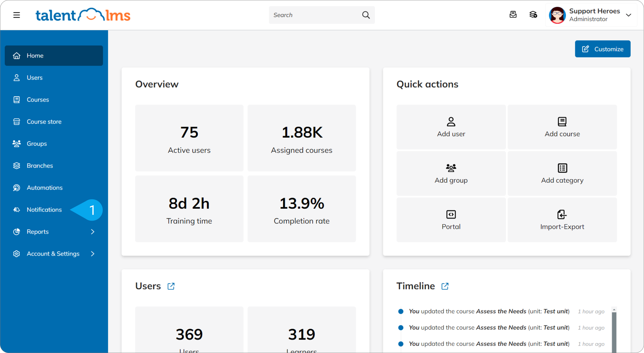
Task: Click the Portal quick action
Action: [451, 220]
